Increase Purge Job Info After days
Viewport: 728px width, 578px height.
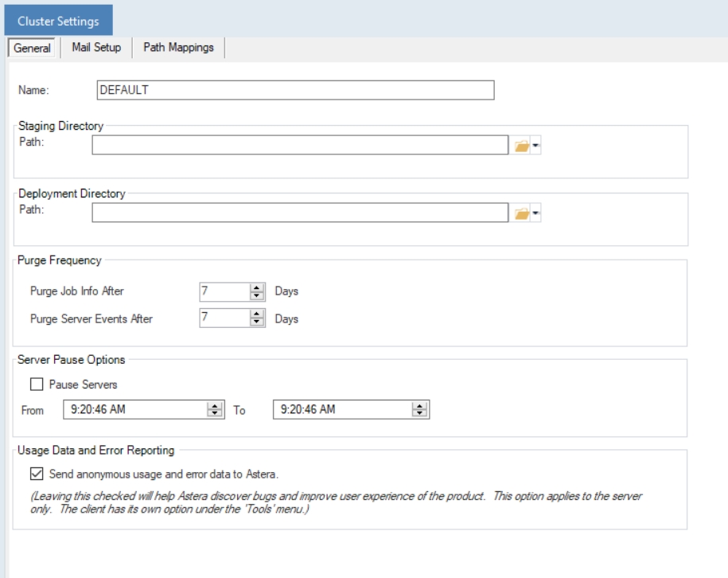pos(257,287)
